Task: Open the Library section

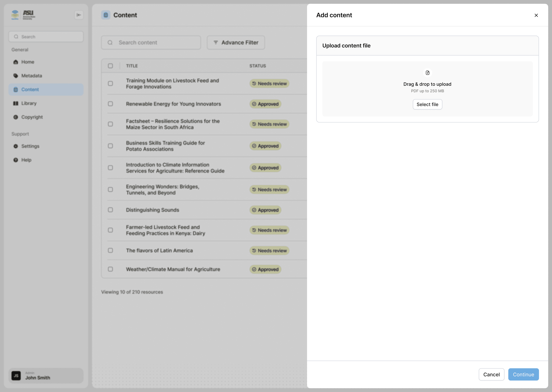Action: (x=29, y=103)
